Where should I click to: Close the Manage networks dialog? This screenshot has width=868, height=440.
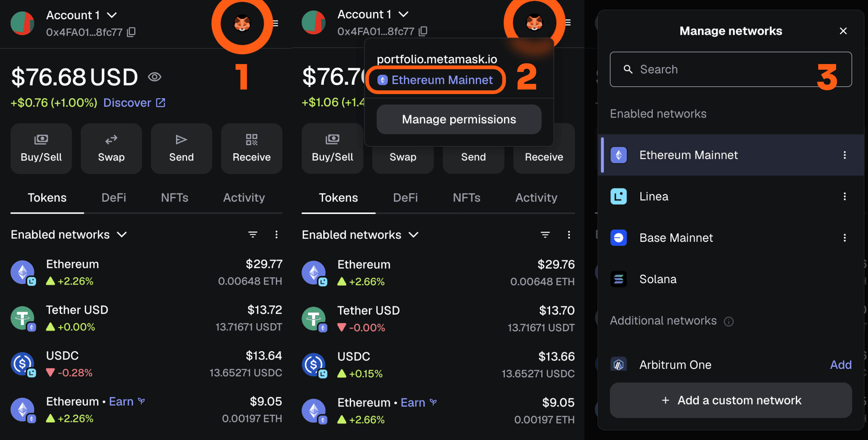click(x=843, y=31)
